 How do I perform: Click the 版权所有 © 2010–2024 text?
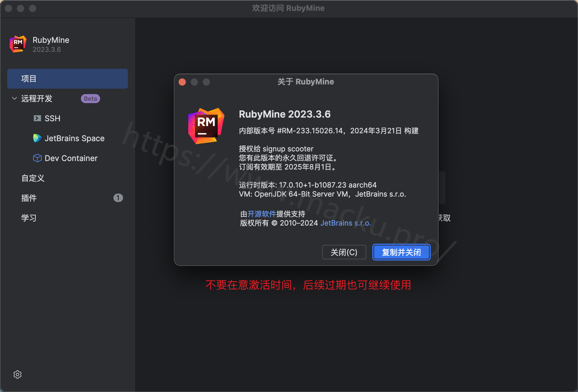coord(279,223)
